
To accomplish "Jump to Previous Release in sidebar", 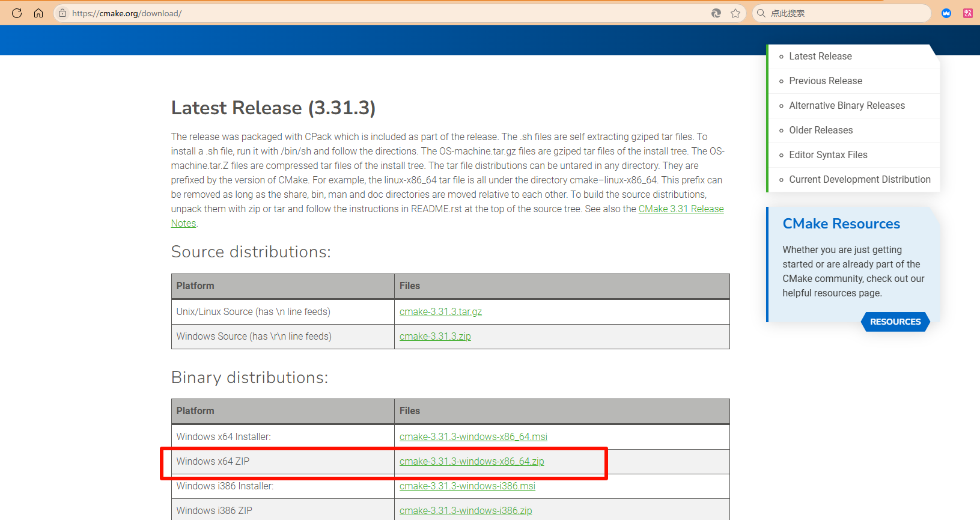I will [x=826, y=81].
